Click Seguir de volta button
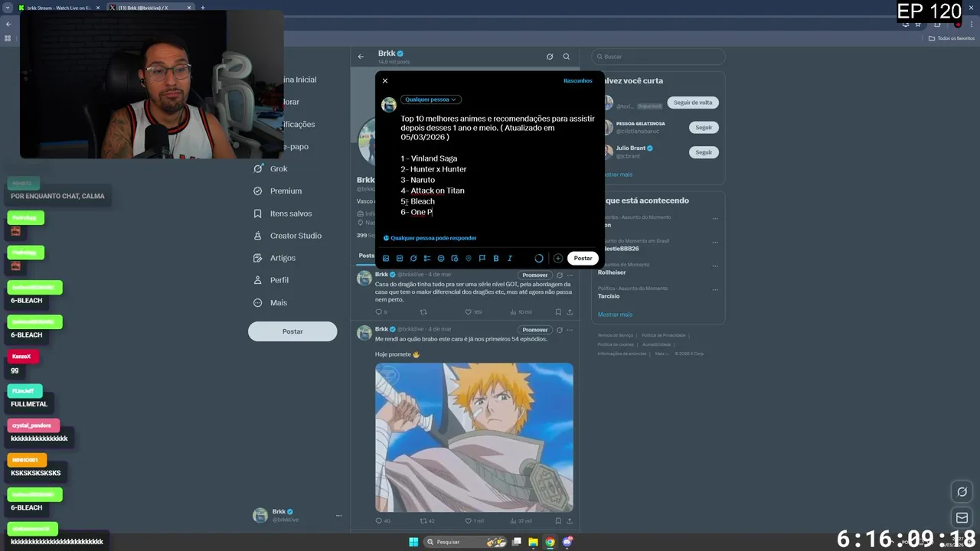Viewport: 980px width, 551px height. pos(693,103)
